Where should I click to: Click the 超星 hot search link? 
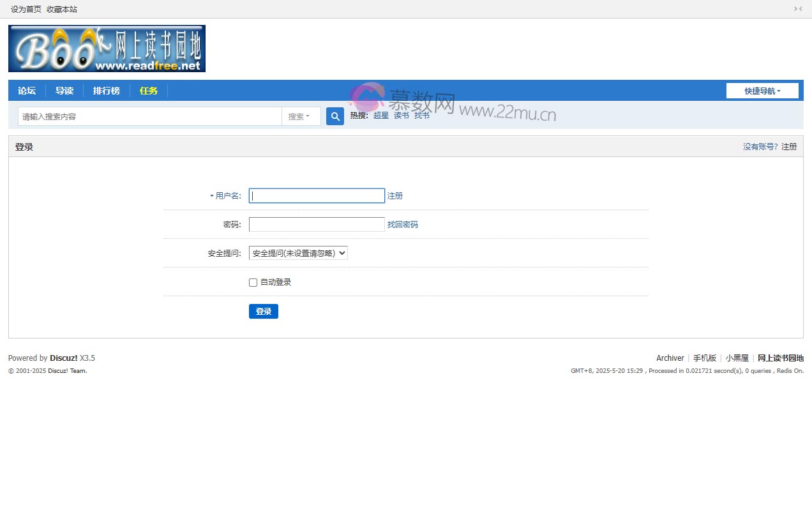[381, 116]
